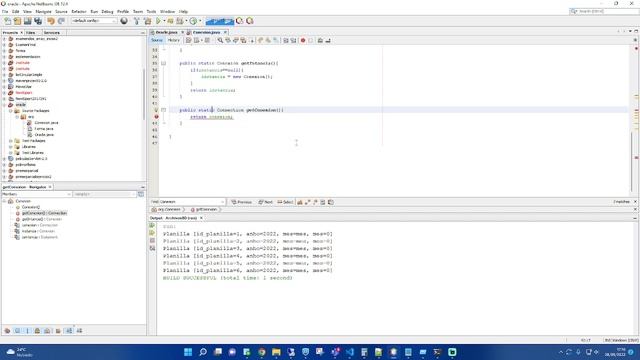Run project with green play icon
Screen dimensions: 640x360
tap(158, 21)
